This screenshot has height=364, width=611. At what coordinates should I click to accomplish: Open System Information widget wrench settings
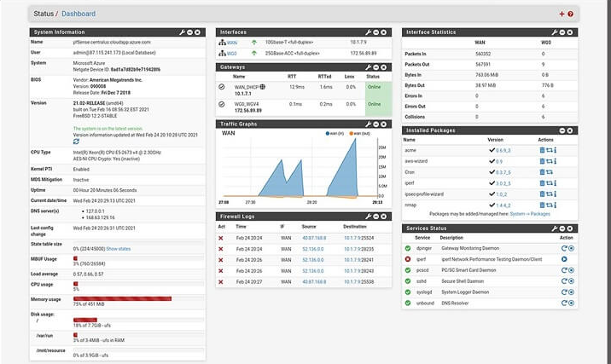click(182, 32)
